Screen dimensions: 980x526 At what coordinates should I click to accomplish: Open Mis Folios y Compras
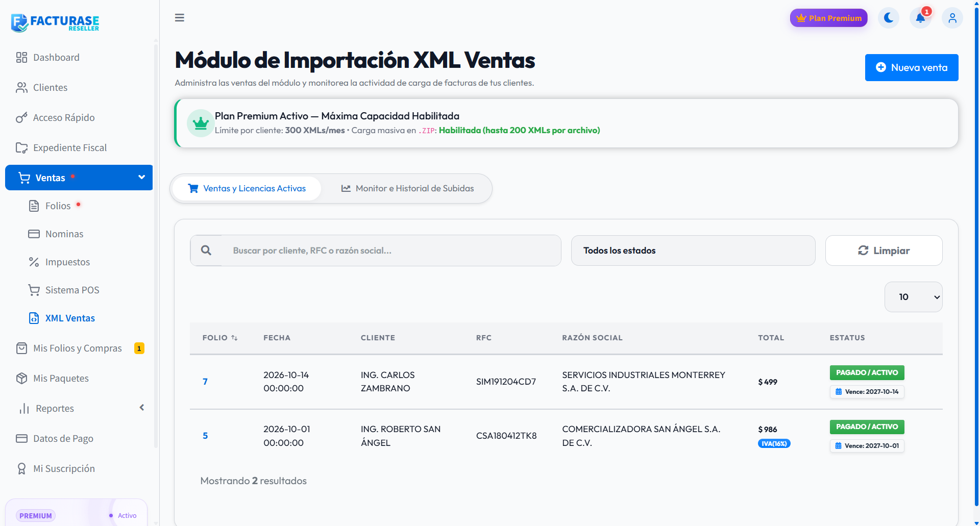(79, 348)
